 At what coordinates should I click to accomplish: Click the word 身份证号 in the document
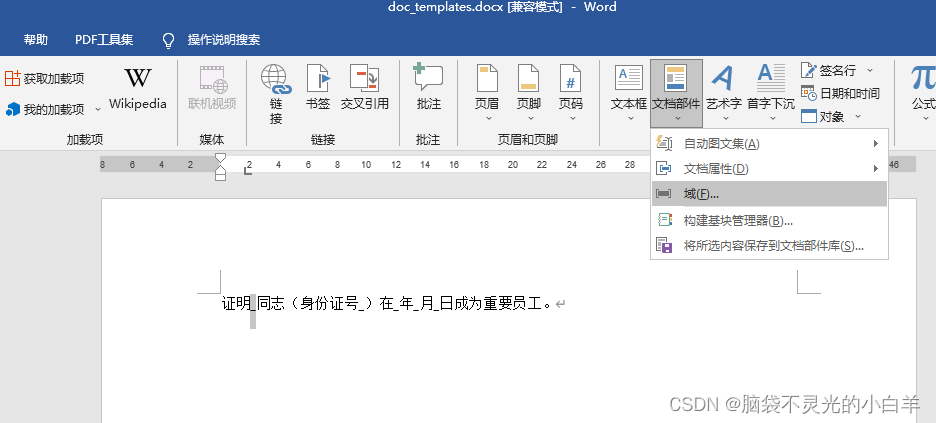tap(331, 304)
